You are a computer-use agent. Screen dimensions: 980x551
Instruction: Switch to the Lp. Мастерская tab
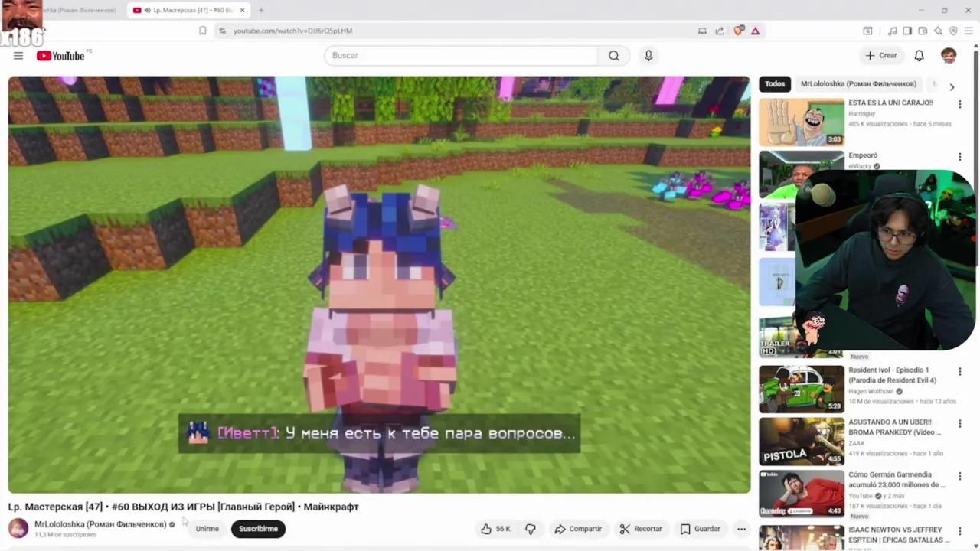[x=190, y=10]
